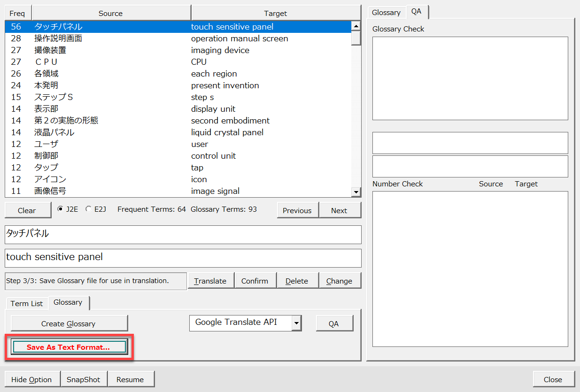Open the Glossary tab in right panel
Screen dimensions: 580x392
[x=386, y=12]
